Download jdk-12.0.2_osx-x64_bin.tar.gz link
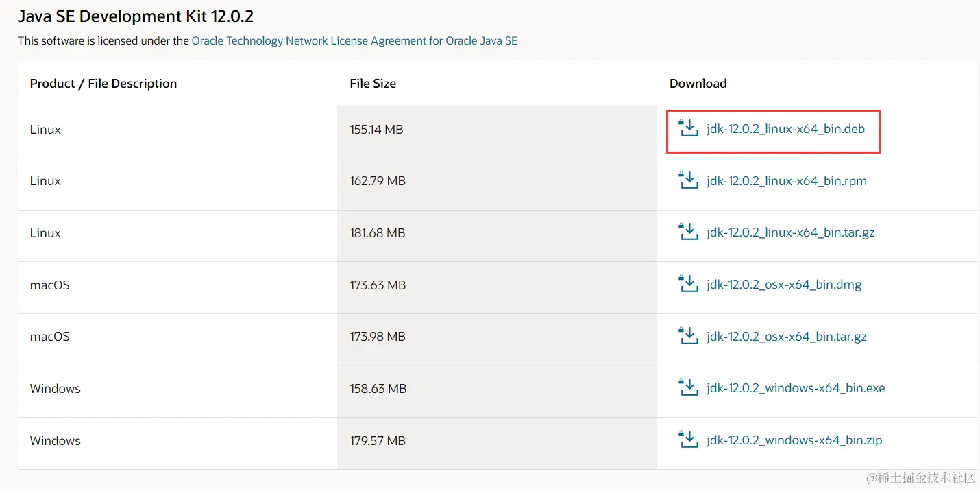 coord(787,337)
